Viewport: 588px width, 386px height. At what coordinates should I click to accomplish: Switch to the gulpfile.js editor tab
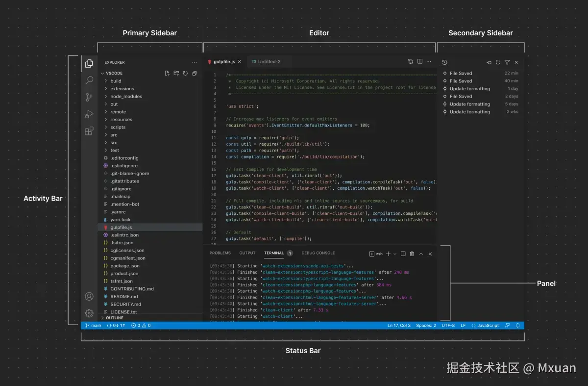[x=224, y=62]
